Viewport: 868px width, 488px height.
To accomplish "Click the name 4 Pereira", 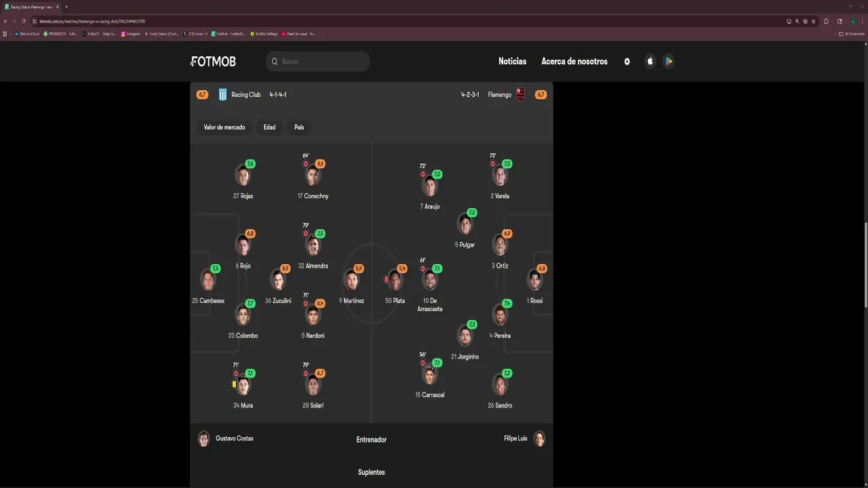I will (x=500, y=336).
